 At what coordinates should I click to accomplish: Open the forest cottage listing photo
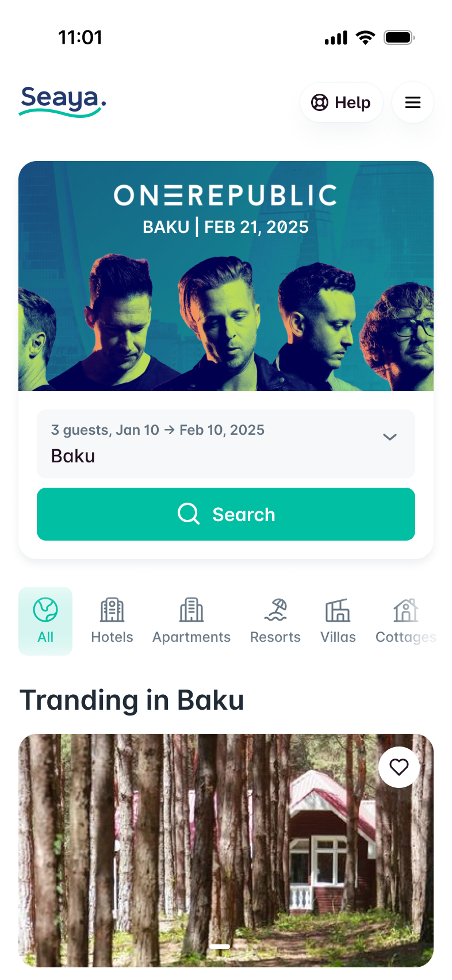pyautogui.click(x=226, y=850)
